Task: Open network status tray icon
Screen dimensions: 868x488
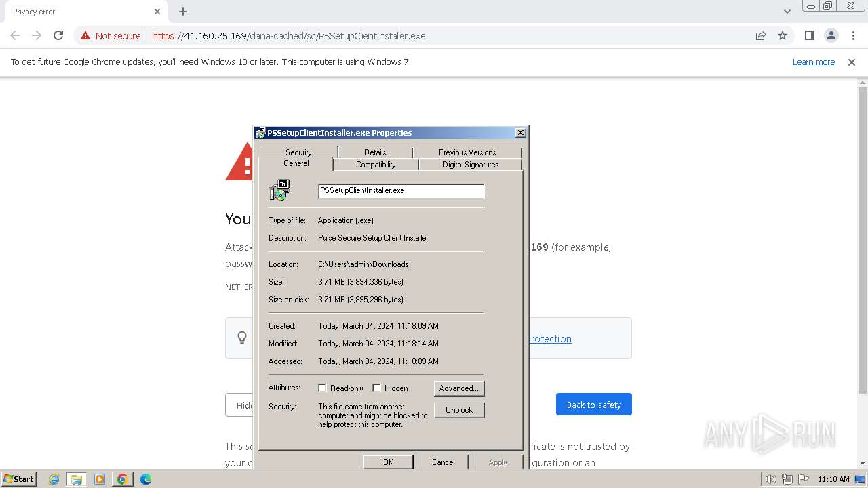Action: [x=787, y=479]
